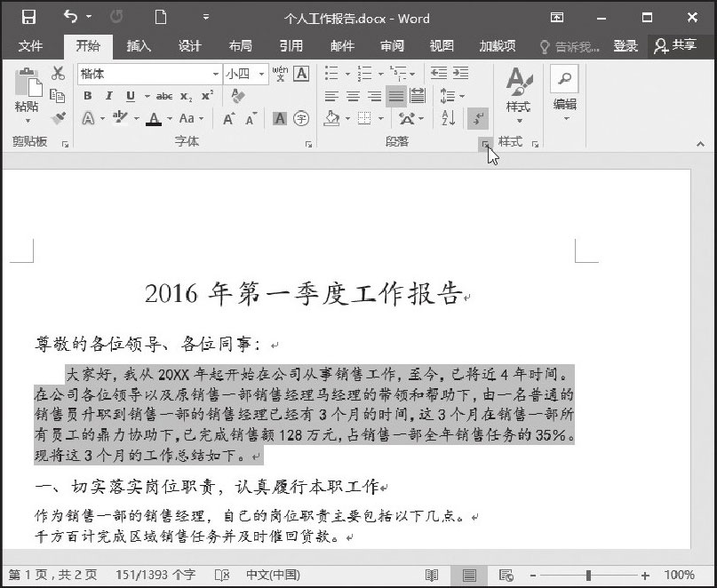Screen dimensions: 717x588
Task: Apply character shading with the shaded A
Action: tap(280, 119)
